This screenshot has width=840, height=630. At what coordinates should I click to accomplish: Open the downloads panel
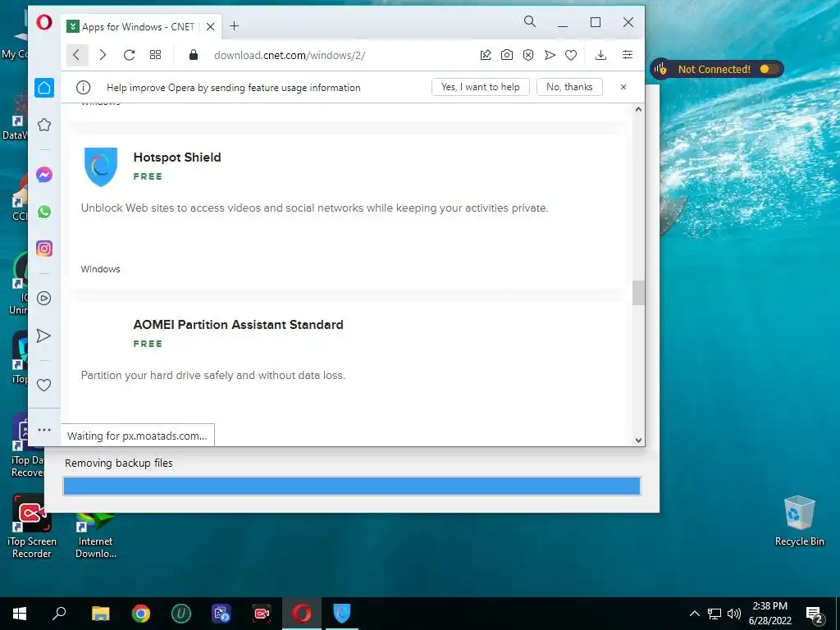click(x=601, y=55)
